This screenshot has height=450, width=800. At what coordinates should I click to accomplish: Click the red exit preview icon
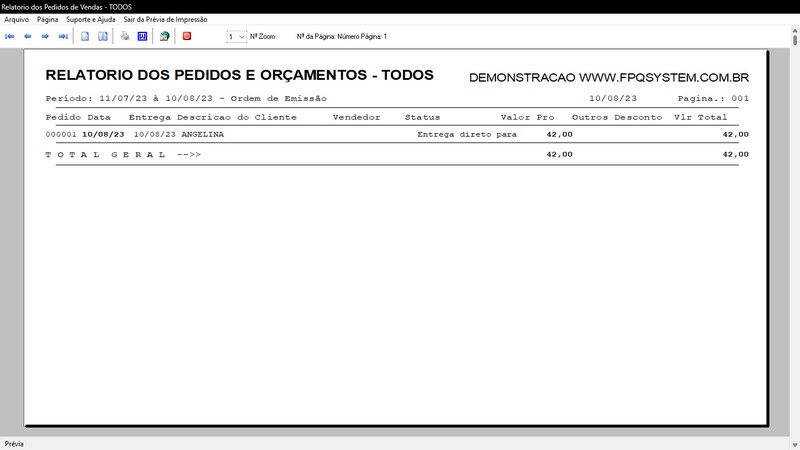click(187, 36)
